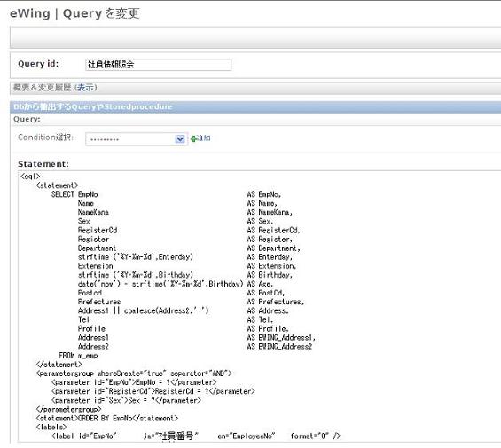
Task: Click the 'FROM m_emp' line in statement
Action: pyautogui.click(x=78, y=356)
